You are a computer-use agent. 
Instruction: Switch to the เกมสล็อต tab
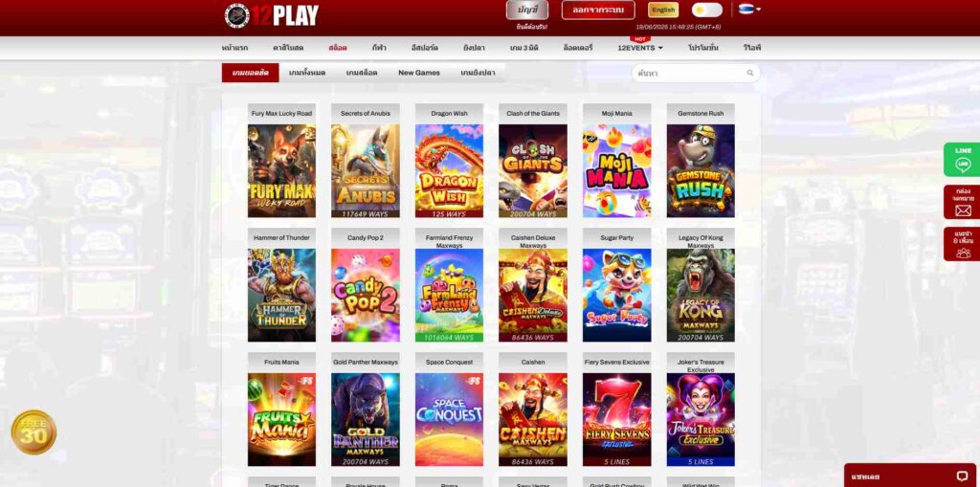(x=362, y=73)
